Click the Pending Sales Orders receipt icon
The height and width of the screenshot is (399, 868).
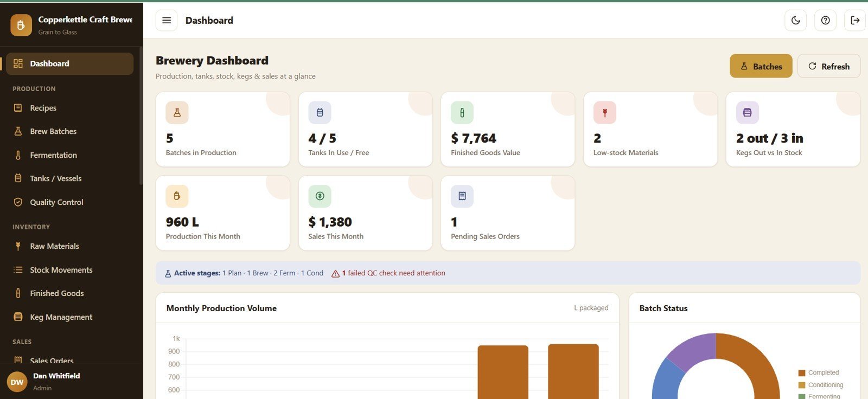coord(462,196)
